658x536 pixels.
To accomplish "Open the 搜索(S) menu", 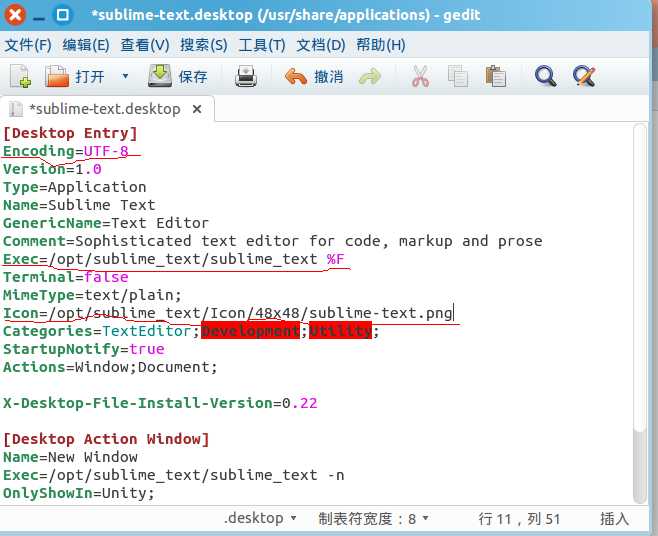I will tap(204, 44).
